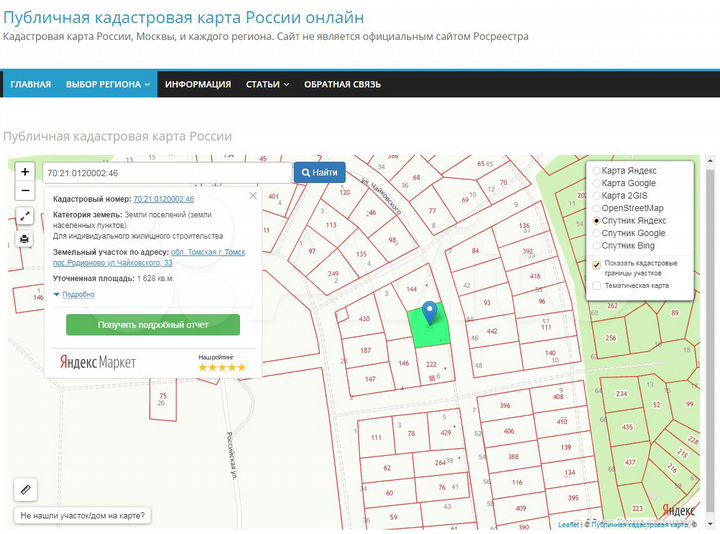The height and width of the screenshot is (534, 720).
Task: Toggle fullscreen map view icon
Action: tap(25, 215)
